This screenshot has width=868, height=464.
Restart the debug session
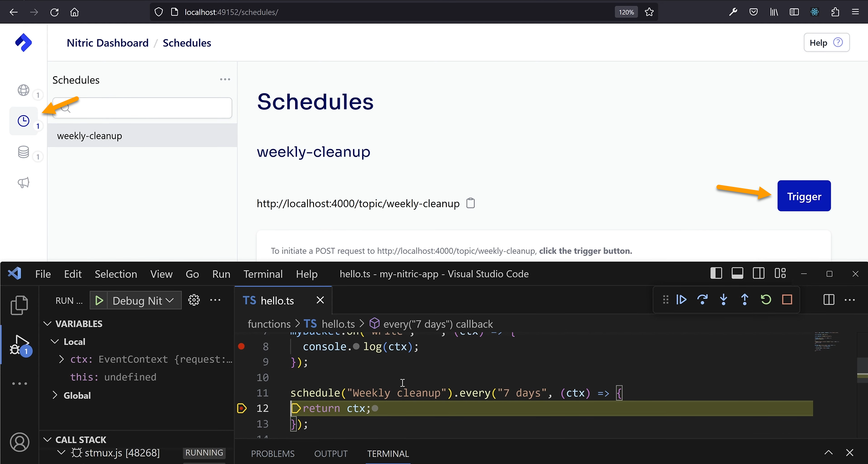(x=766, y=300)
